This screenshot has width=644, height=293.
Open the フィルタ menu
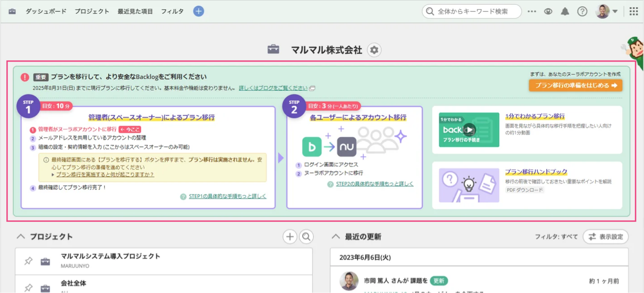click(x=172, y=12)
